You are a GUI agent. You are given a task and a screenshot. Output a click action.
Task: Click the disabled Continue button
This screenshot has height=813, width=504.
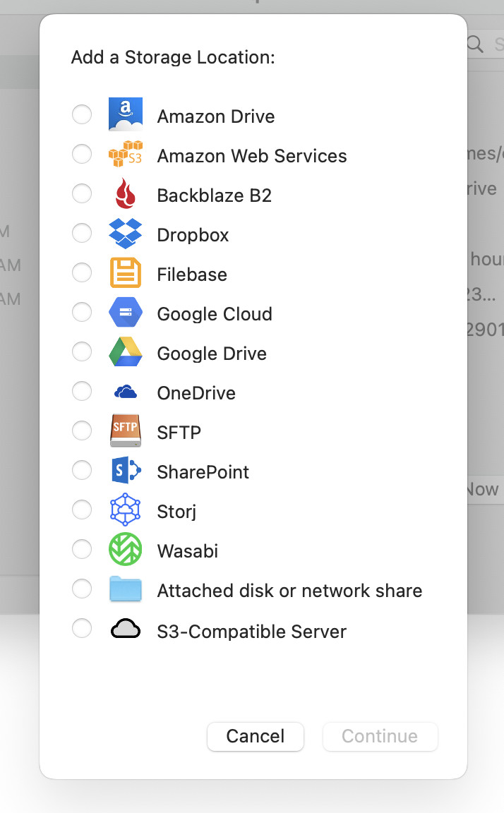(x=380, y=736)
